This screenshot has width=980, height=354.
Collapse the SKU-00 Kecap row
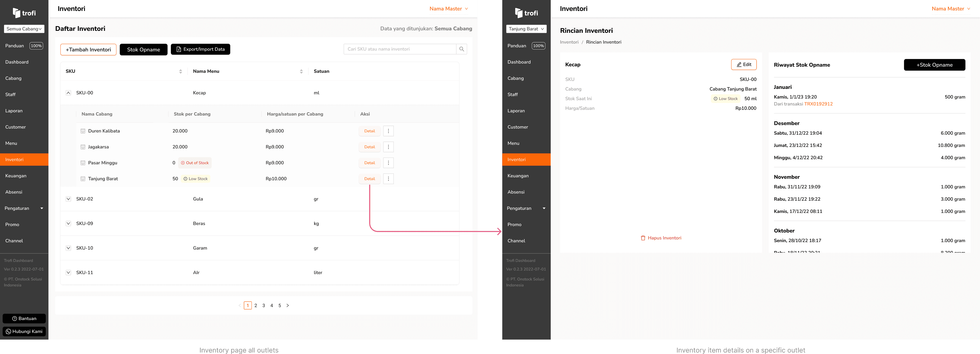click(x=68, y=93)
